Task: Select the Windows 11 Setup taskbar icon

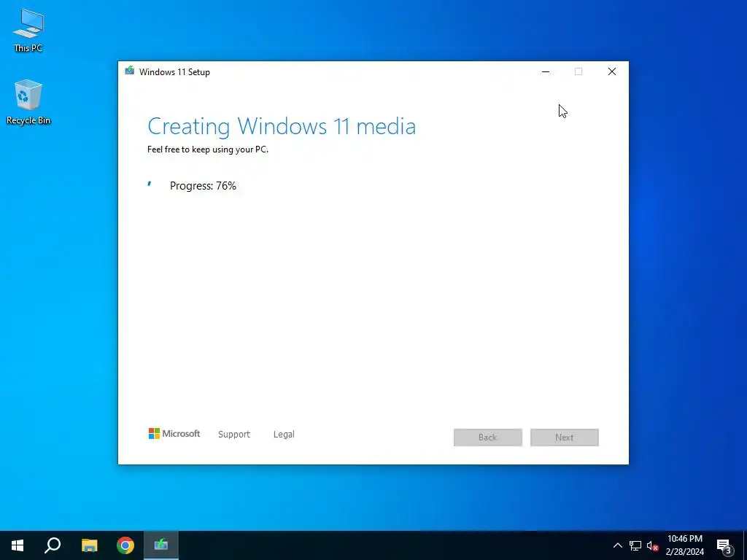Action: click(x=161, y=545)
